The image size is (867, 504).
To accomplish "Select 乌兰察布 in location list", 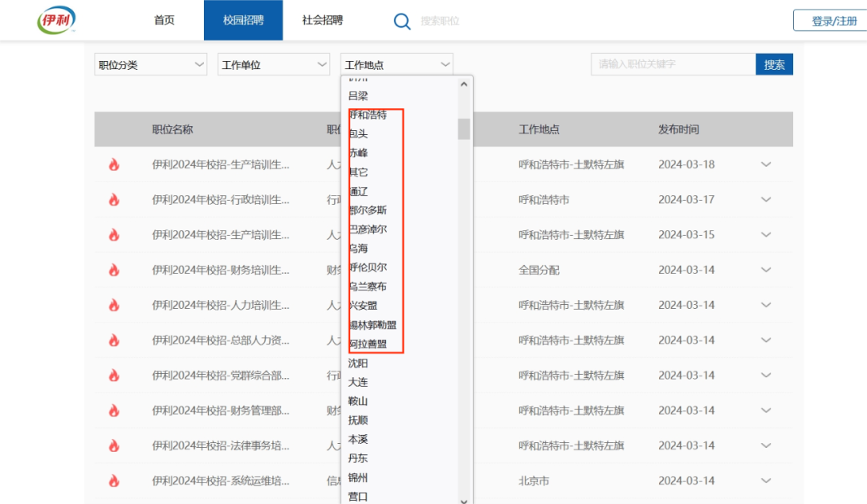I will pos(368,287).
